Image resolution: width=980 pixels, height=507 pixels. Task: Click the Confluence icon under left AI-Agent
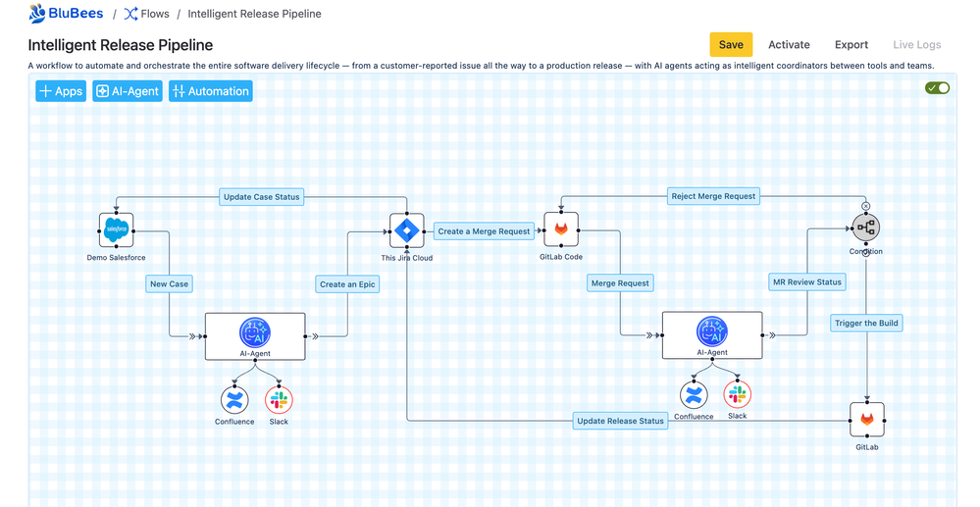click(x=234, y=400)
